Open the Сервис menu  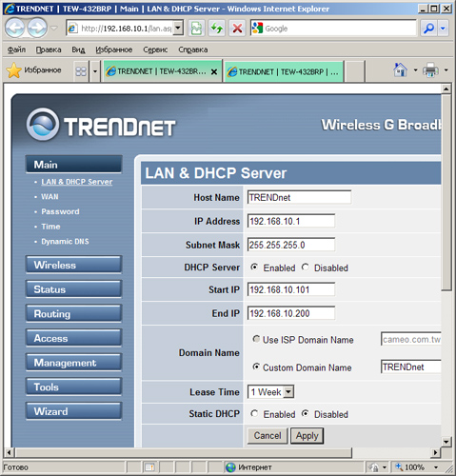tap(155, 50)
